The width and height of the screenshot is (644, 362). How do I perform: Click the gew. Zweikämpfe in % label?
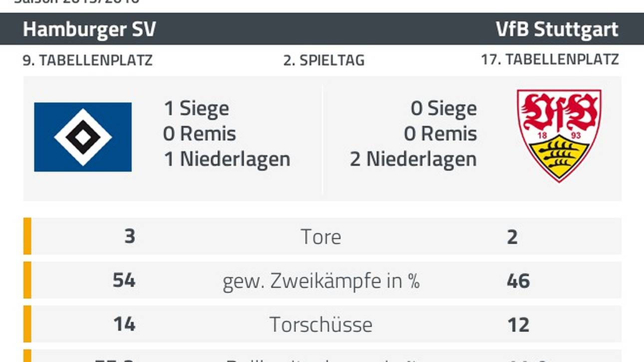(321, 281)
